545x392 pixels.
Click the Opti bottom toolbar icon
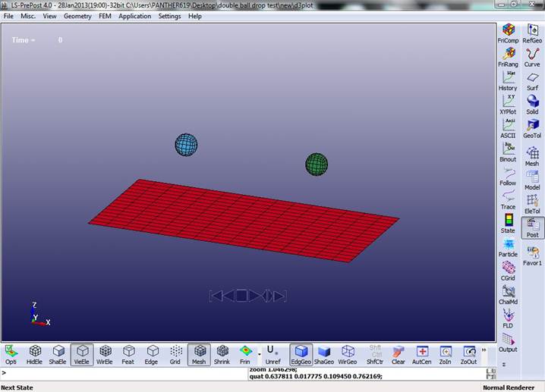point(11,355)
